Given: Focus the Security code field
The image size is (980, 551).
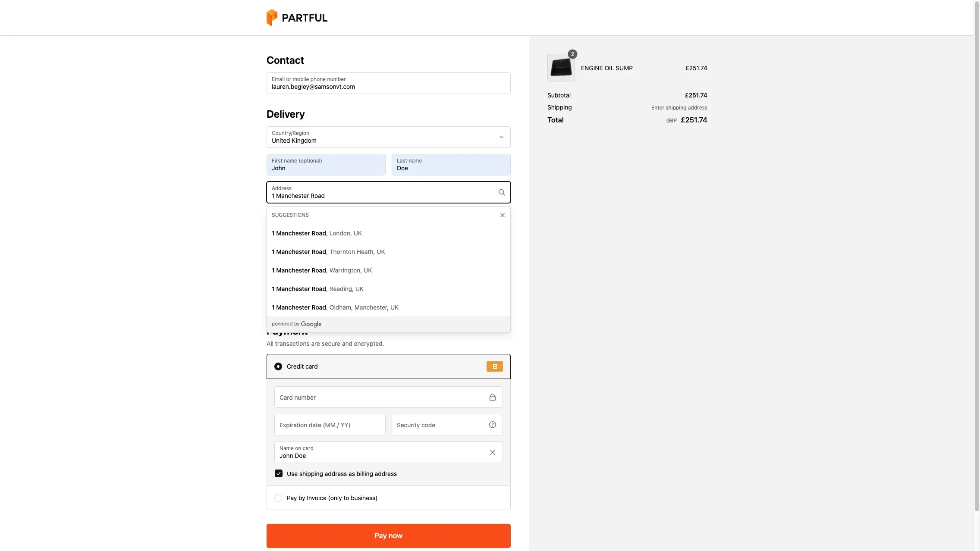Looking at the screenshot, I should (x=447, y=425).
